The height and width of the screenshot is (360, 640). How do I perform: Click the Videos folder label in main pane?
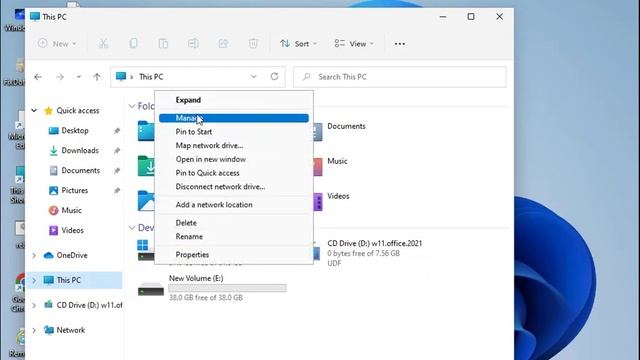pyautogui.click(x=338, y=196)
